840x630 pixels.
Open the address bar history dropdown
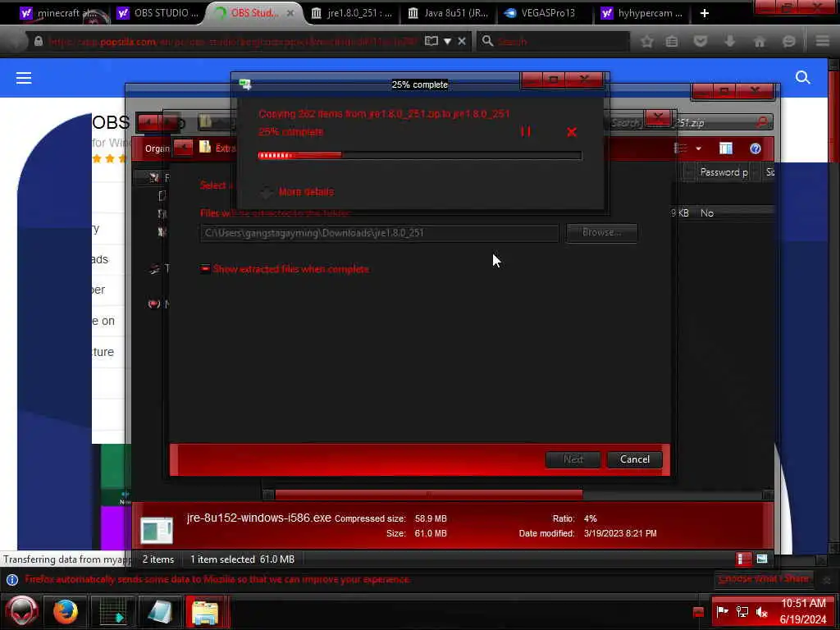tap(447, 41)
